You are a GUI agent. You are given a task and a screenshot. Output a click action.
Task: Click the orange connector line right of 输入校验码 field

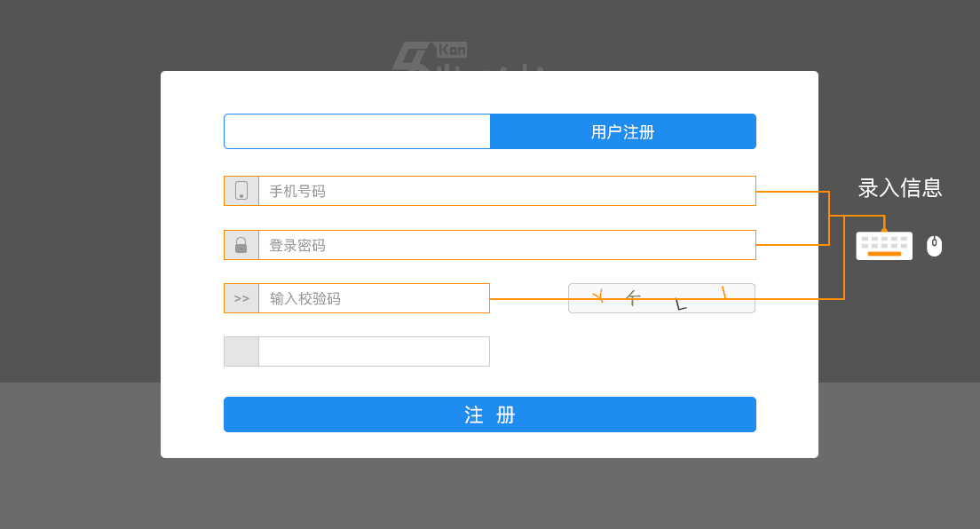(529, 299)
